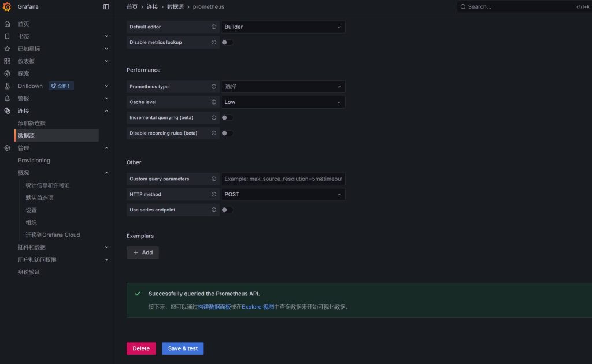Enable Incremental querying (beta) switch
The image size is (592, 364).
pyautogui.click(x=227, y=118)
